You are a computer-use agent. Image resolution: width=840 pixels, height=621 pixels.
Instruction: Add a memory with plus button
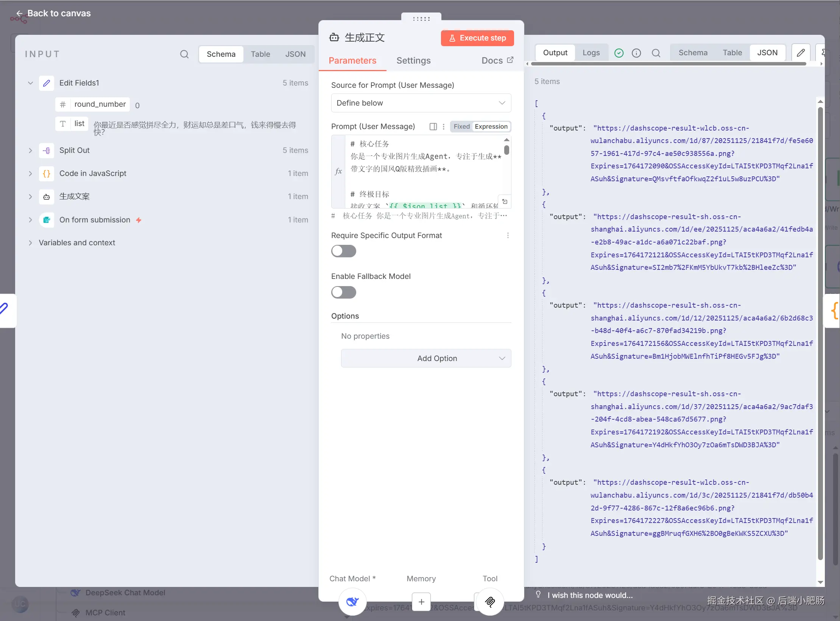421,601
